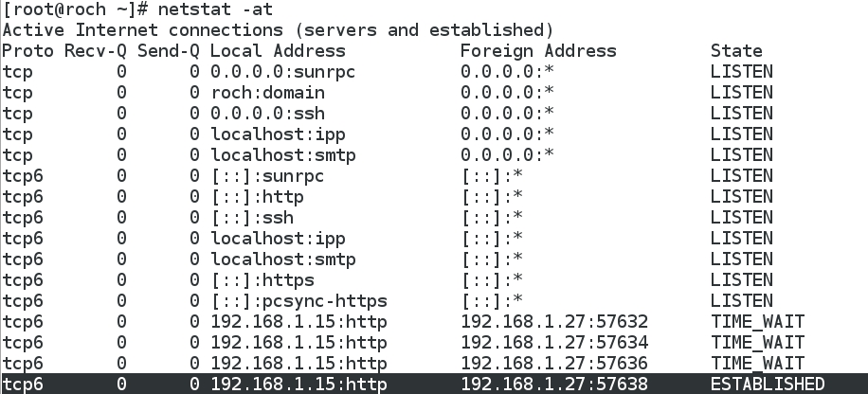
Task: Select the [::]:https local address
Action: coord(262,280)
